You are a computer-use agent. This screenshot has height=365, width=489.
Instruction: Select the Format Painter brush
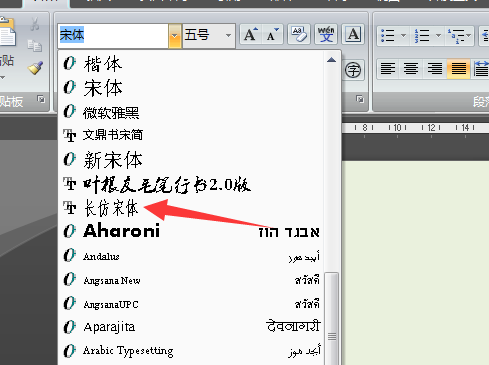coord(35,68)
